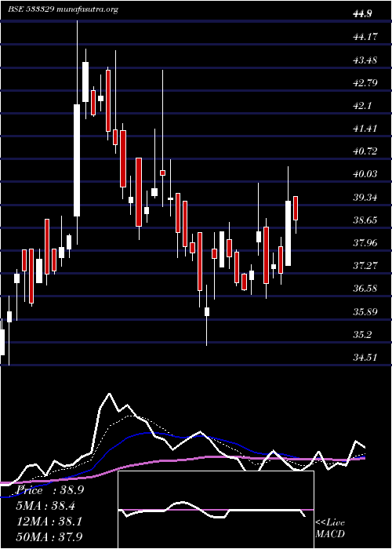Click the 40.03 price axis label
The image size is (392, 549).
[x=365, y=174]
